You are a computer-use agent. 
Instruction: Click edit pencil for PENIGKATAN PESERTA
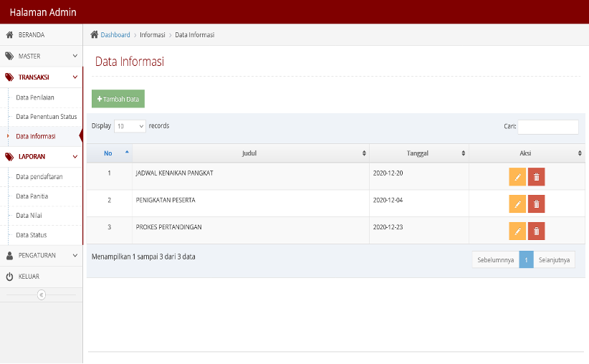click(517, 204)
